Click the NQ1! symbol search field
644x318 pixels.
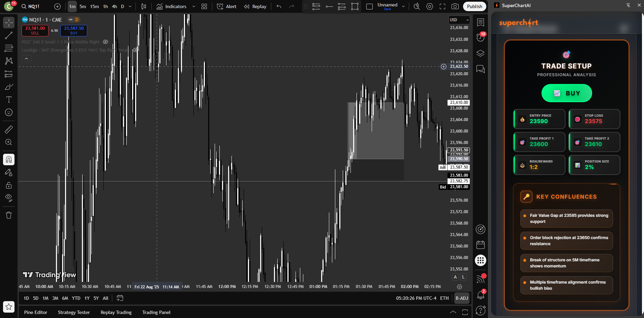34,6
